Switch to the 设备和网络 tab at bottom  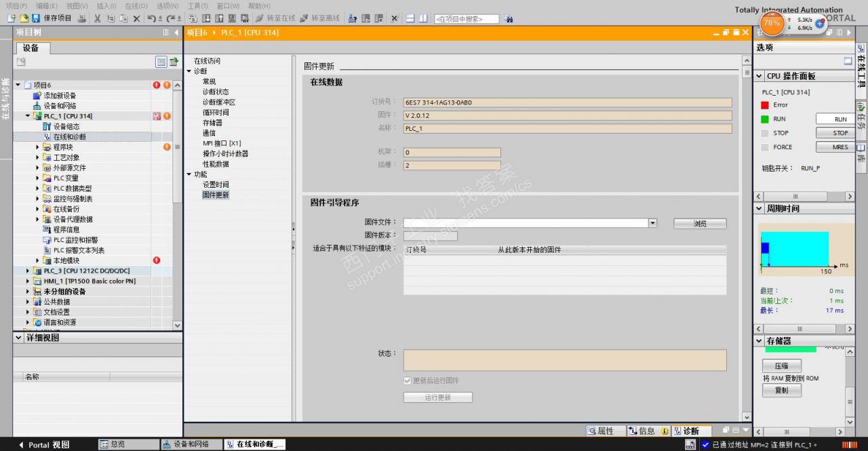tap(191, 446)
